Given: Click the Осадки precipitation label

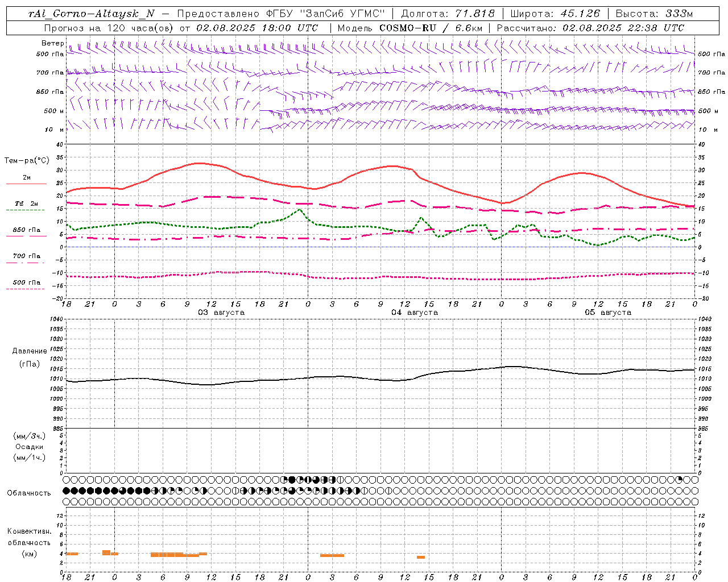Looking at the screenshot, I should [30, 447].
